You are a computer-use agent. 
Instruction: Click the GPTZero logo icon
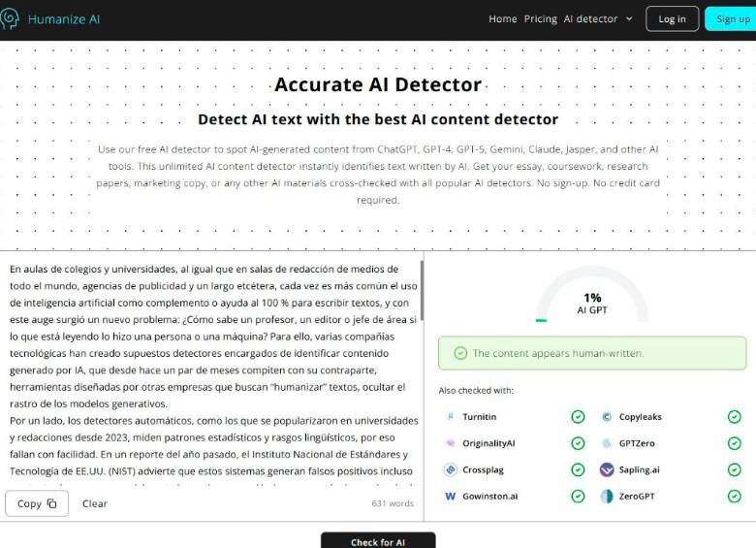tap(607, 443)
